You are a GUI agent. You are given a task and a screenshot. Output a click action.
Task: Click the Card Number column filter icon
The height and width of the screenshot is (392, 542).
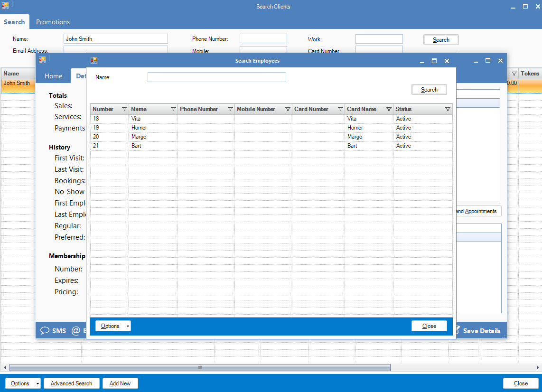[340, 109]
